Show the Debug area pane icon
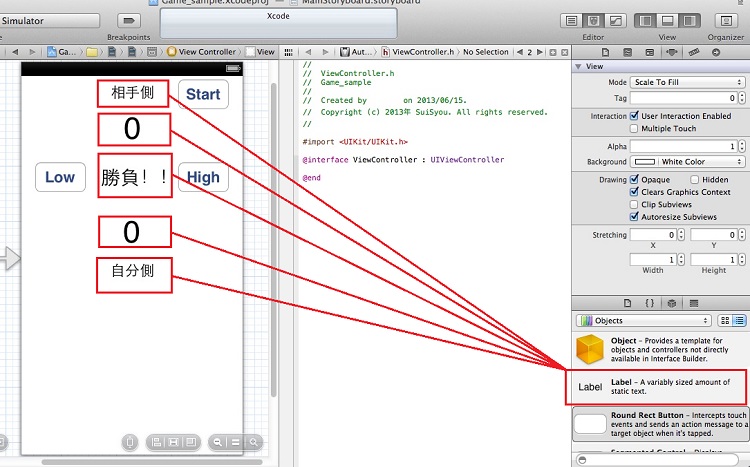 click(x=667, y=21)
